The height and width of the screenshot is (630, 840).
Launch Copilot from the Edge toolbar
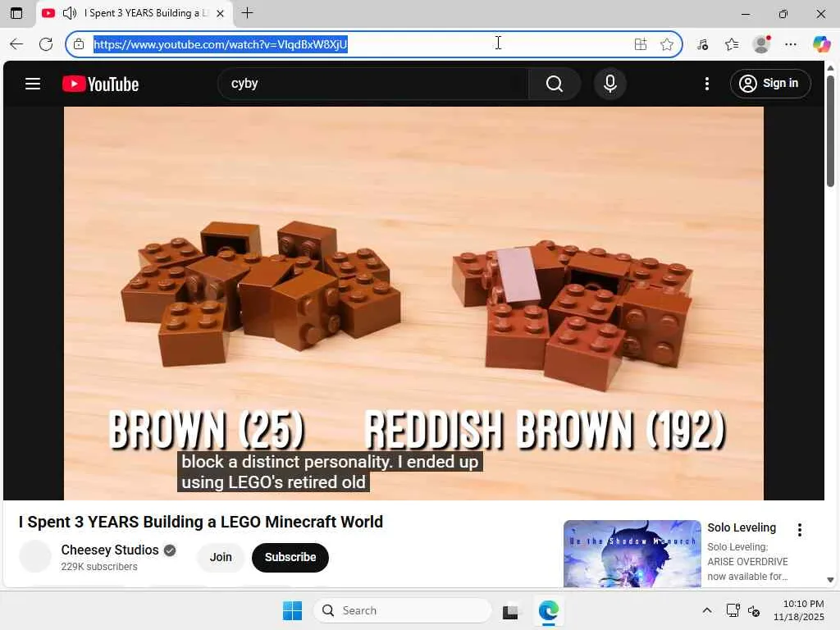pyautogui.click(x=821, y=44)
